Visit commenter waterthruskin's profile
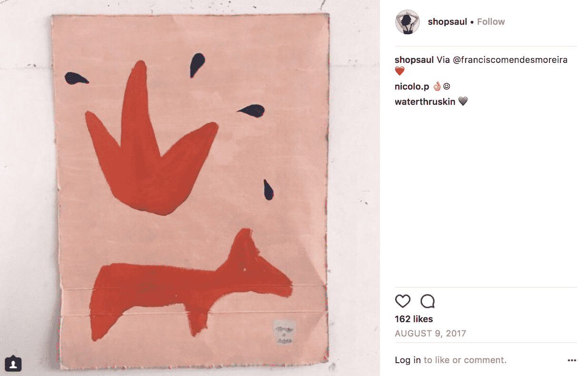Viewport: 588px width, 376px height. (425, 102)
